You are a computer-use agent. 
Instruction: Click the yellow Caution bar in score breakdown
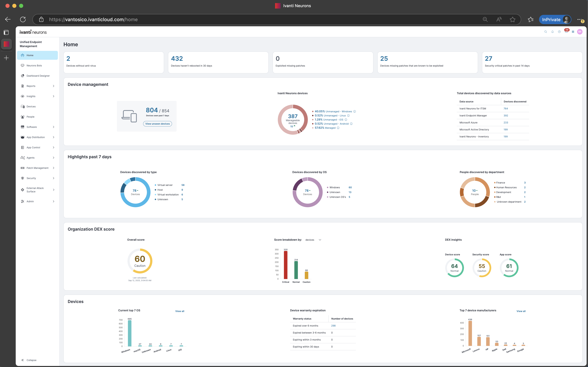coord(306,275)
